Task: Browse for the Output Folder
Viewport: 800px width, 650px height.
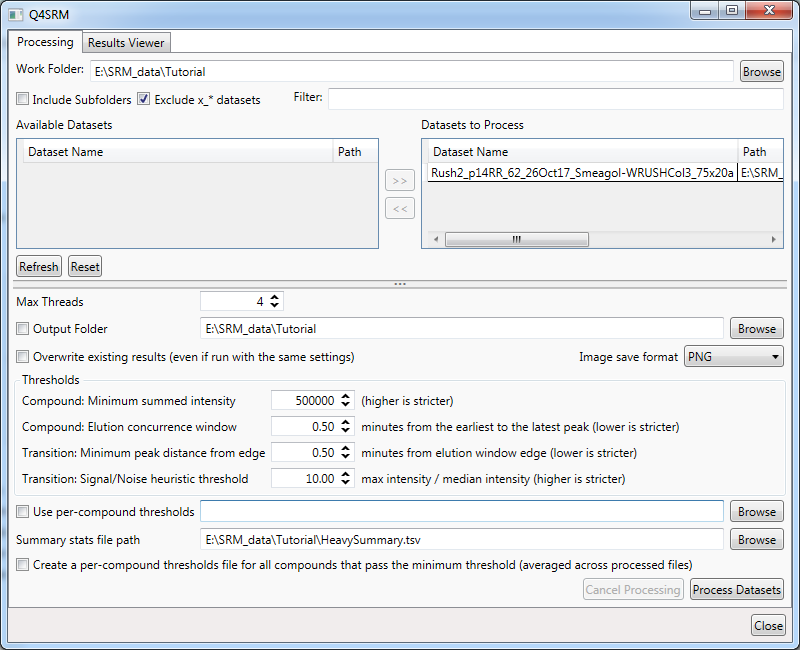Action: (757, 329)
